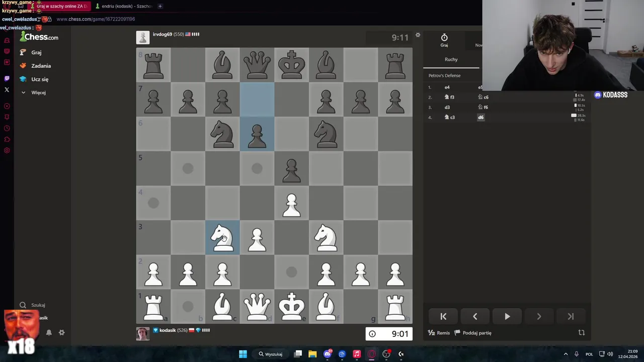Go to next move
Viewport: 644px width, 362px height.
point(539,316)
